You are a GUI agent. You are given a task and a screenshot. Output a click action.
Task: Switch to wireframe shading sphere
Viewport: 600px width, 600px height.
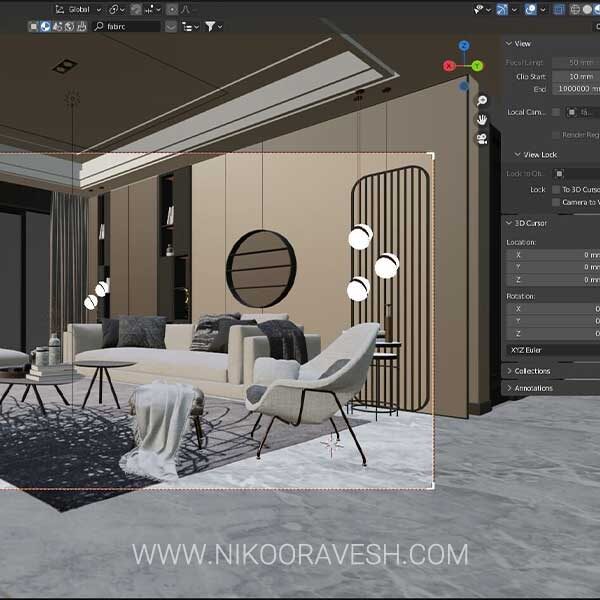[x=575, y=10]
